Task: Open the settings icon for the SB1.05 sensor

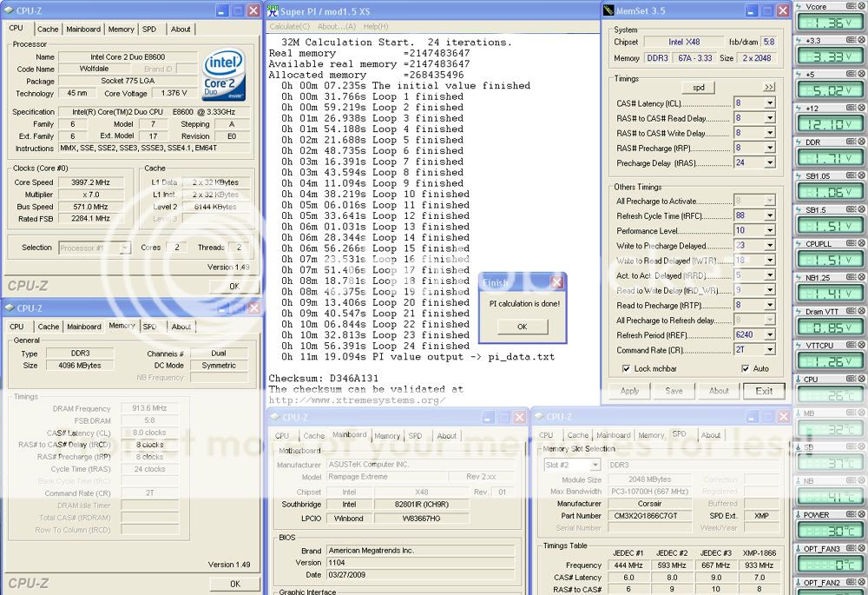Action: [852, 175]
